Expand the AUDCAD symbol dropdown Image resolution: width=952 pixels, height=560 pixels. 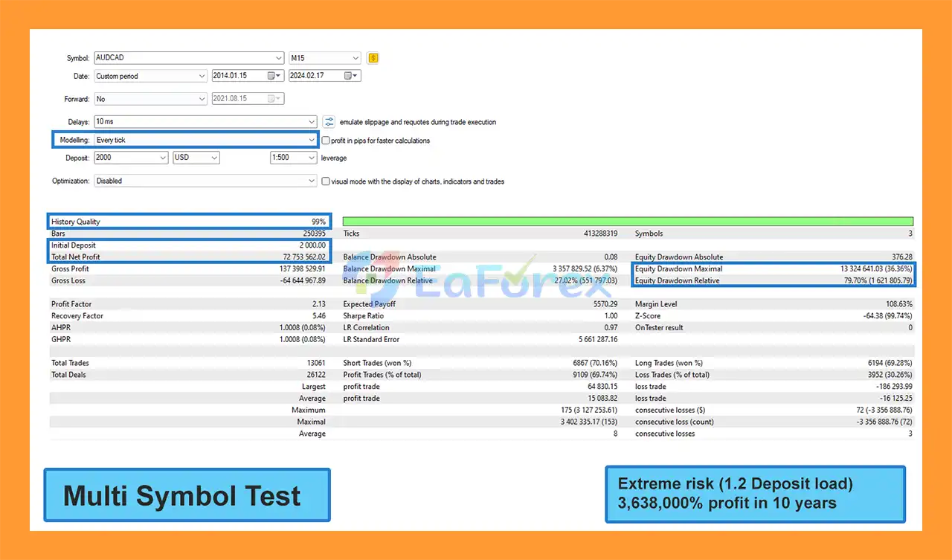[279, 58]
